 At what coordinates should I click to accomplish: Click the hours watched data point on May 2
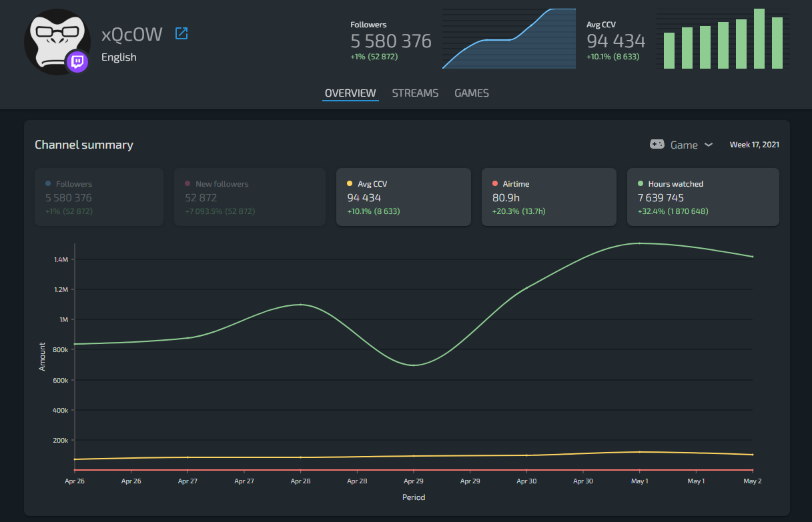pyautogui.click(x=753, y=257)
